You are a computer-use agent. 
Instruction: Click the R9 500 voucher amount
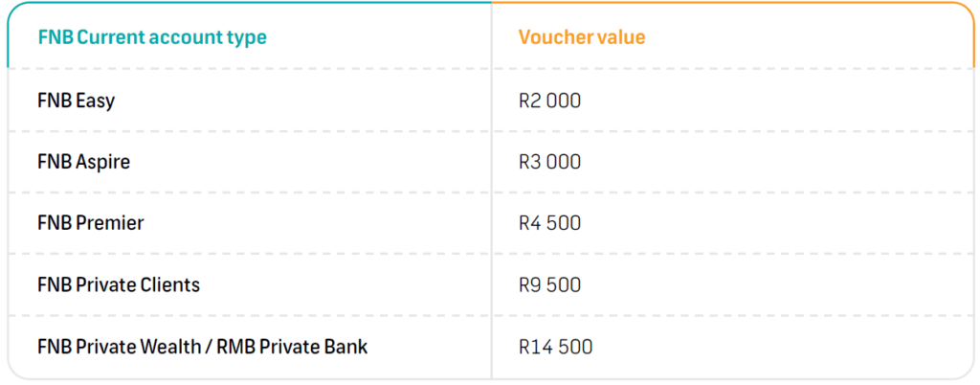coord(549,284)
